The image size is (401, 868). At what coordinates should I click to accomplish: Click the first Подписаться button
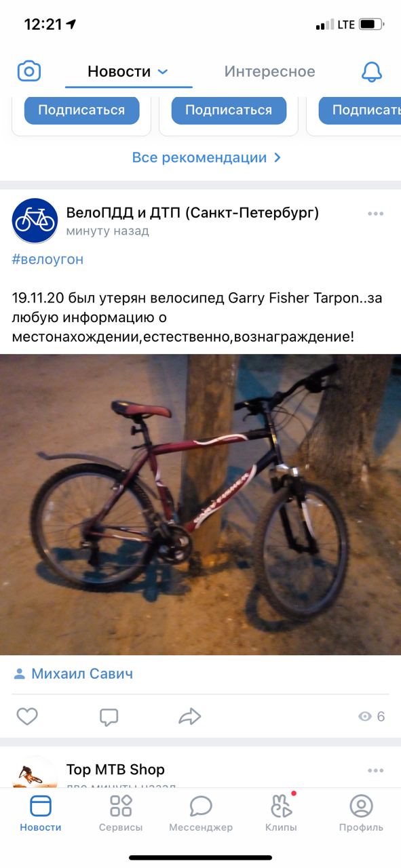coord(81,110)
